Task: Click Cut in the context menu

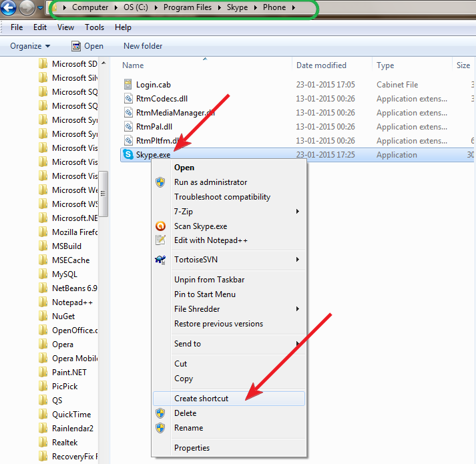Action: click(229, 364)
